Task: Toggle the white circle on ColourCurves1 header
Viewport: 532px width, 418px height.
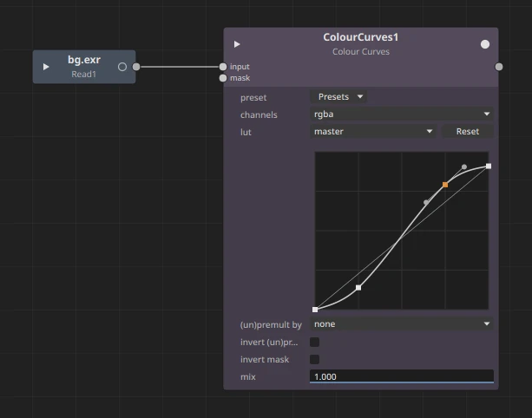Action: (x=485, y=44)
